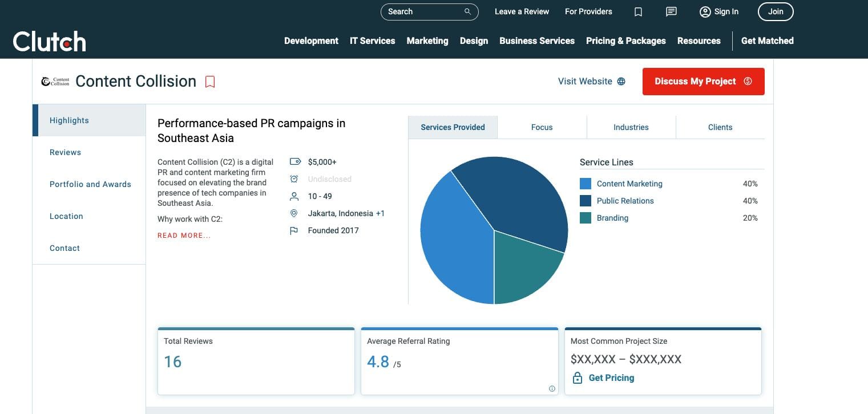
Task: Click the Join button
Action: click(x=776, y=11)
